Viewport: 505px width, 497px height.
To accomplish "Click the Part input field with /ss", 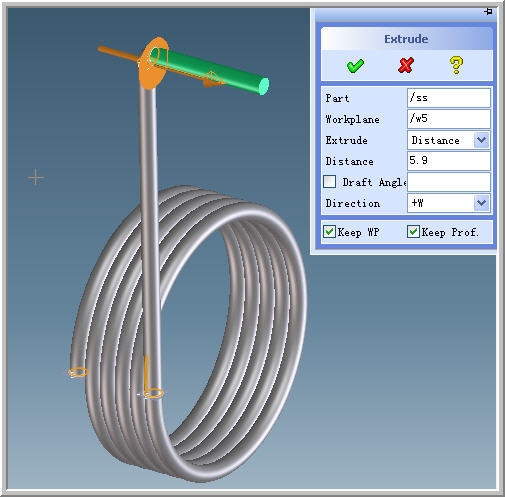I will (x=449, y=98).
